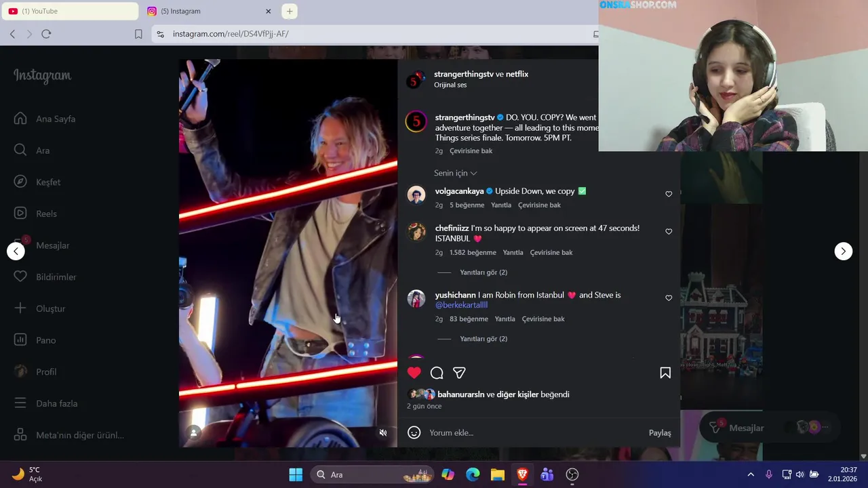Click the tagged people icon on video
This screenshot has height=488, width=868.
pos(194,432)
